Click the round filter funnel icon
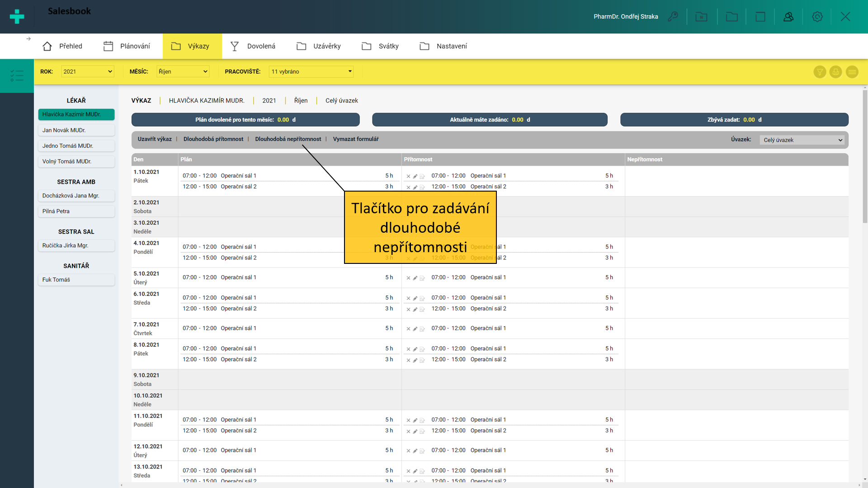Screen dimensions: 868x488 click(820, 72)
